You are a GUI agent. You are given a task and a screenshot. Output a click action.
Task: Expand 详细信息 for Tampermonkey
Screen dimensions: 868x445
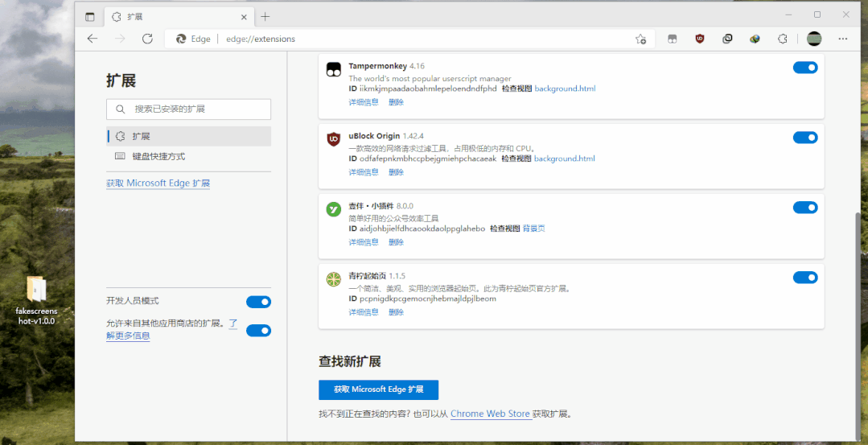(x=364, y=102)
